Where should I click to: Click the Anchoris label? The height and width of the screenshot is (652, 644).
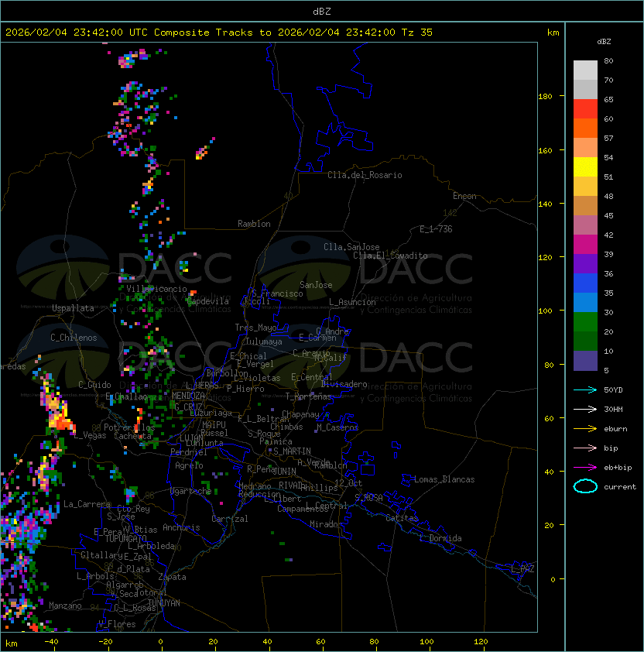click(x=181, y=527)
